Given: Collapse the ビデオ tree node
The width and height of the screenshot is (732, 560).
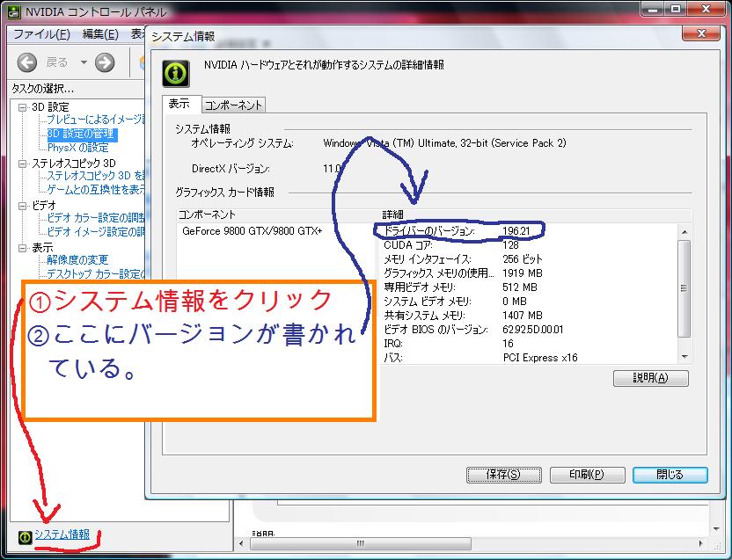Looking at the screenshot, I should coord(22,206).
